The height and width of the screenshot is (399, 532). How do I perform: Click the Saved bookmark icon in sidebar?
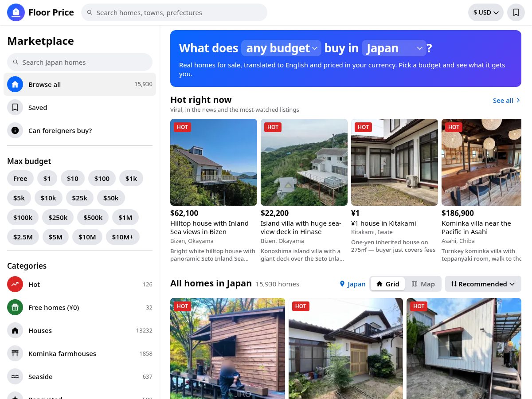15,107
